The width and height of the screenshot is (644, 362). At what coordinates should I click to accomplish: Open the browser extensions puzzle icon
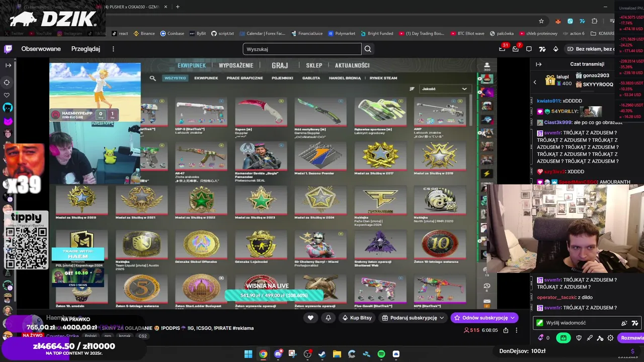click(595, 21)
